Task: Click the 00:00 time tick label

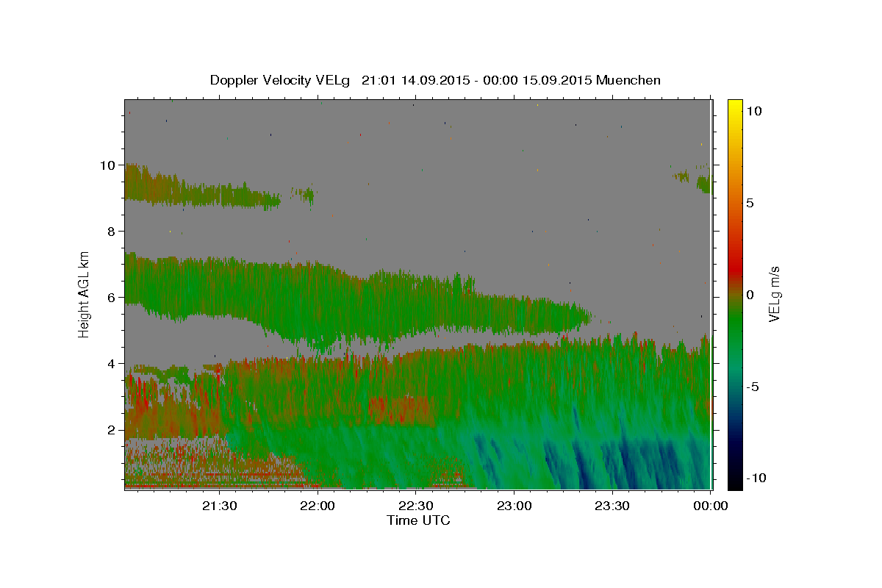Action: point(711,505)
